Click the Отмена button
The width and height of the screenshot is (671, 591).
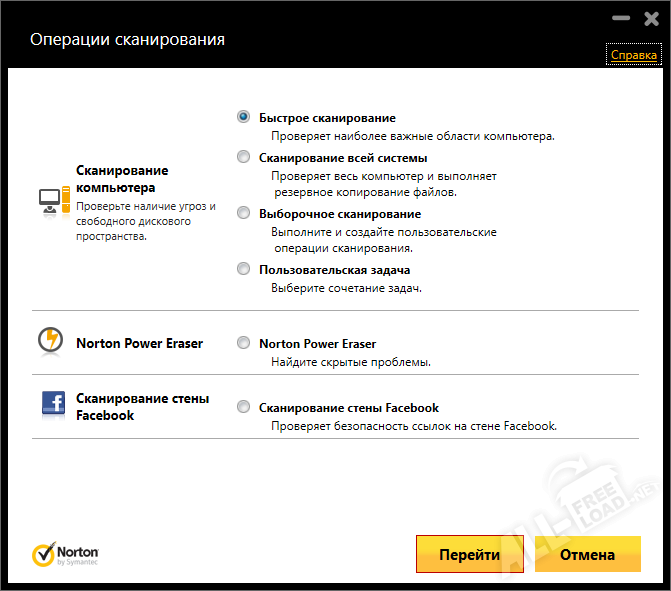(x=587, y=554)
